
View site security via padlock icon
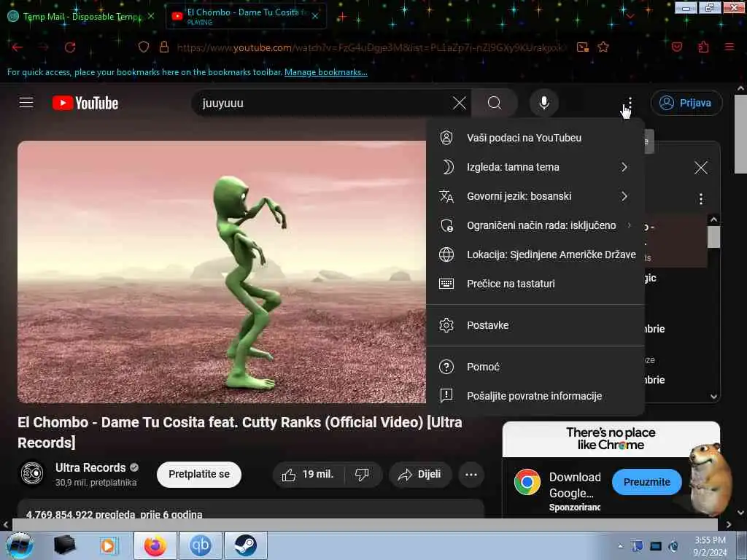click(164, 47)
